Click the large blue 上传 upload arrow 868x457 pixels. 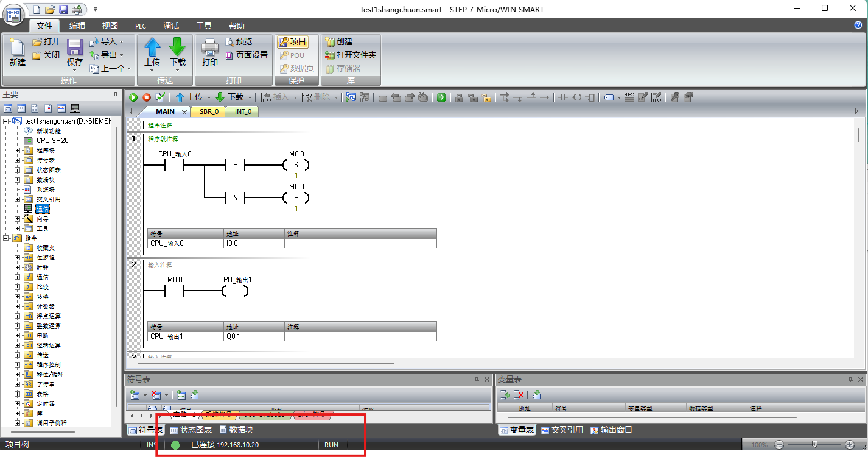click(x=152, y=47)
